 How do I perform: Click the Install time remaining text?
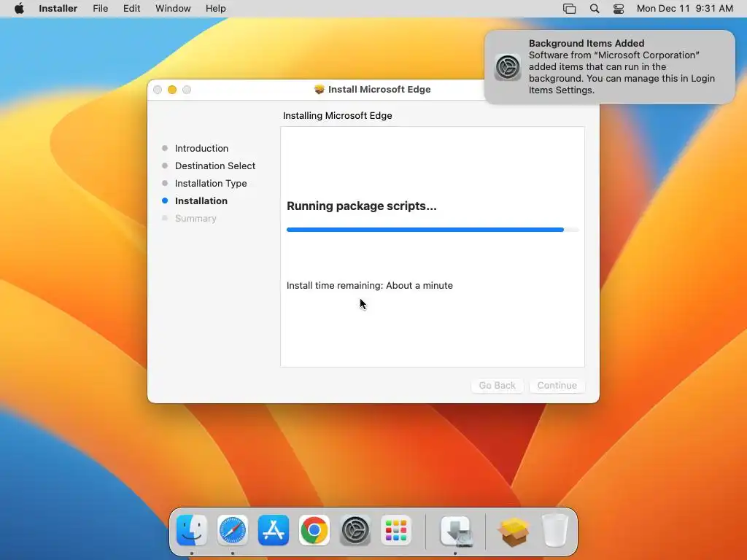[370, 285]
